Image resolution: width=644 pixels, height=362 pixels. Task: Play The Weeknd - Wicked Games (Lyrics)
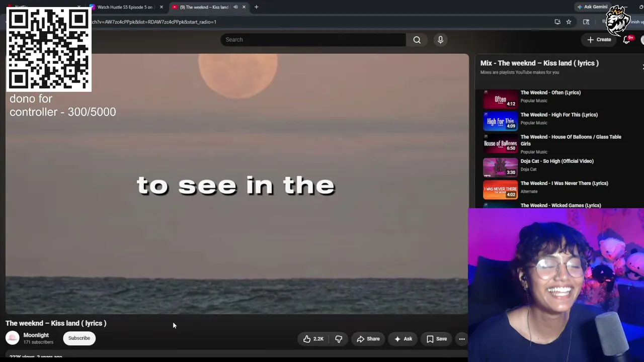coord(560,205)
